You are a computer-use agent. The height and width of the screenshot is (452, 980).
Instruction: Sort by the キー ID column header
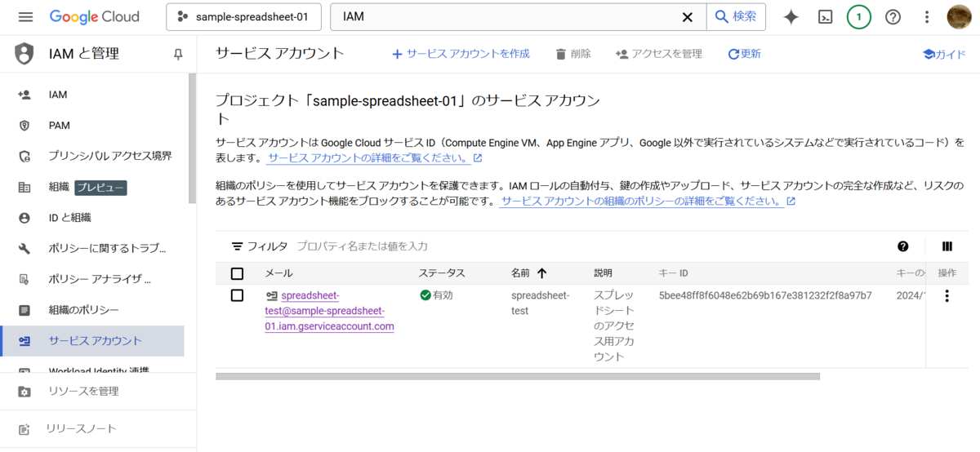674,273
